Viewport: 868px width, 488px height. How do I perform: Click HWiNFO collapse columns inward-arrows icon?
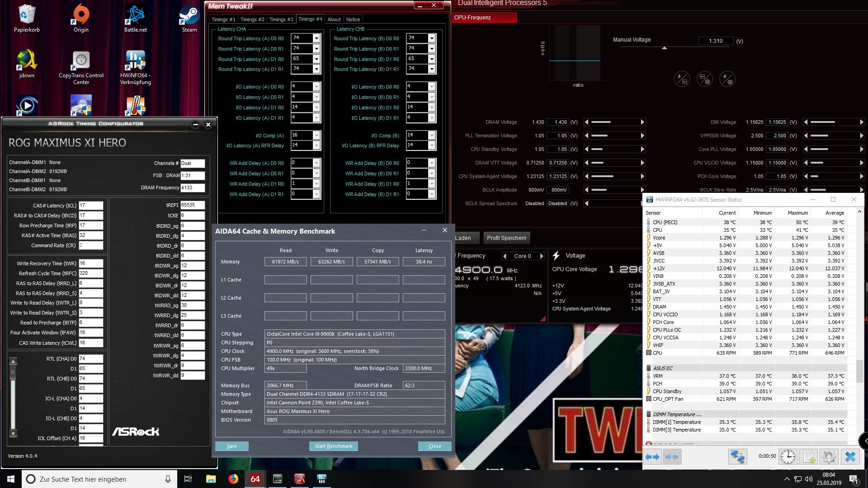[x=671, y=457]
